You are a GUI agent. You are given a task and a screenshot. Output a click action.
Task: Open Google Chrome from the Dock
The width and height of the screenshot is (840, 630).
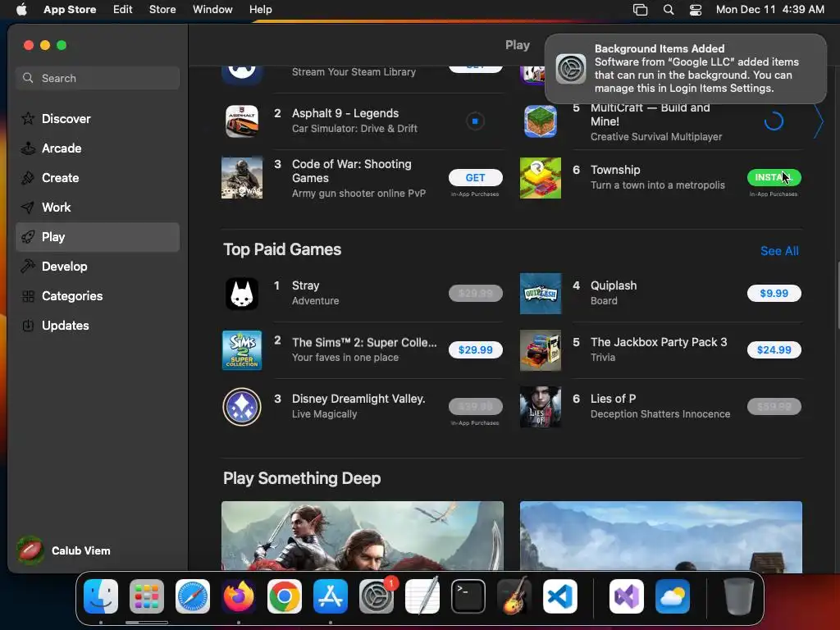coord(285,596)
